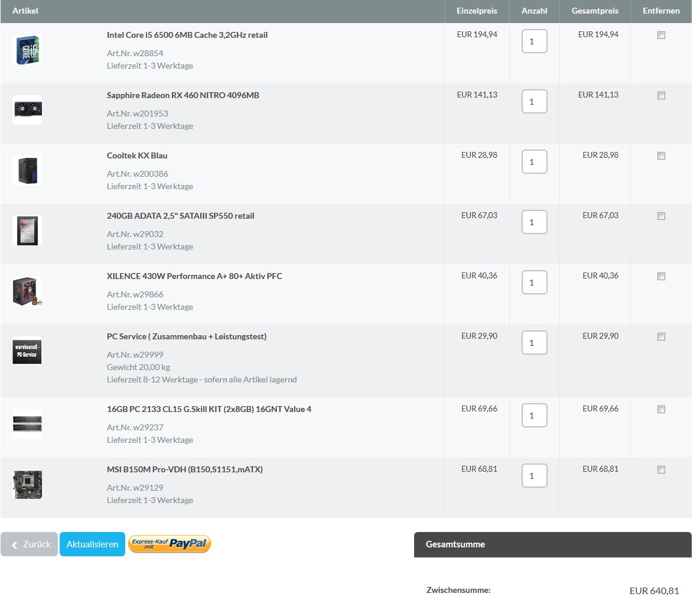Screen dimensions: 700x600
Task: Open the Cooltek KX Blau case thumbnail
Action: (x=27, y=170)
